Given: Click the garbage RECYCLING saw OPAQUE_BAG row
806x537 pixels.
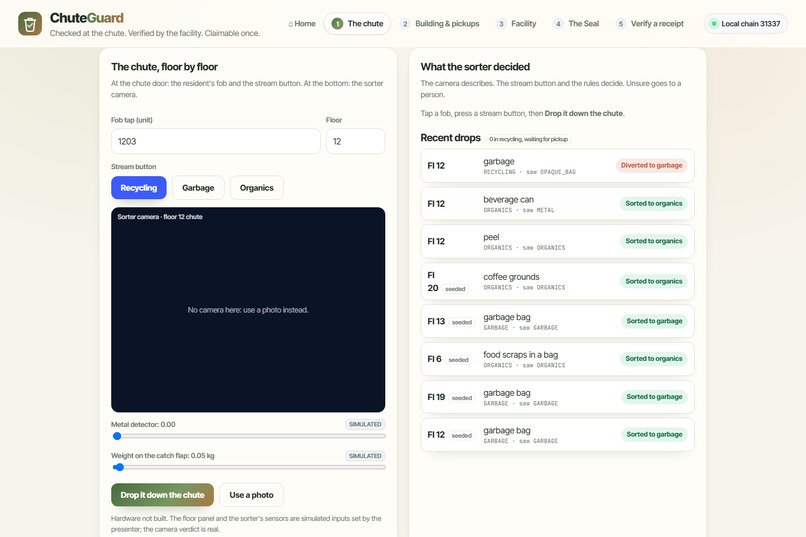Looking at the screenshot, I should [557, 165].
